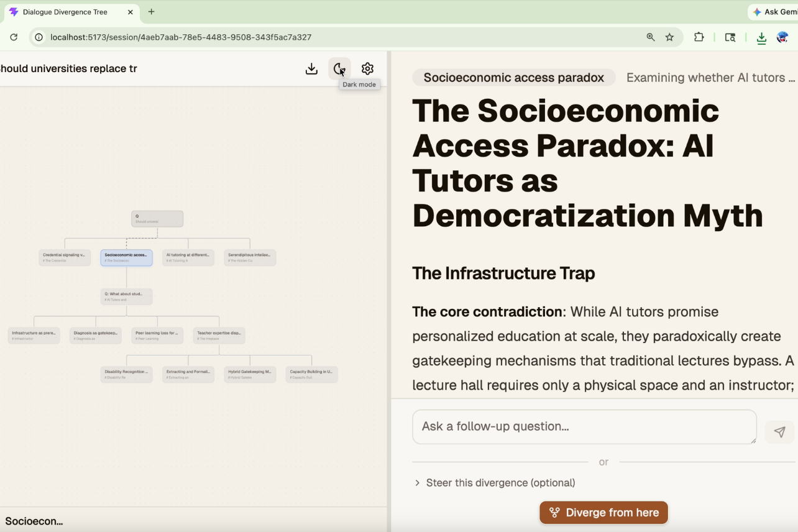Select Diagnosis as gatekeeping node
798x532 pixels.
pyautogui.click(x=95, y=336)
